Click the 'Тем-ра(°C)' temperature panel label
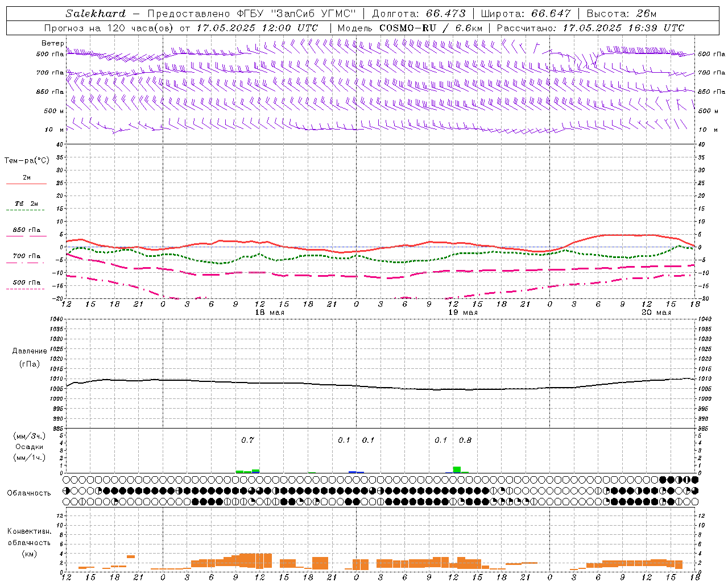This screenshot has width=728, height=582. pos(27,161)
